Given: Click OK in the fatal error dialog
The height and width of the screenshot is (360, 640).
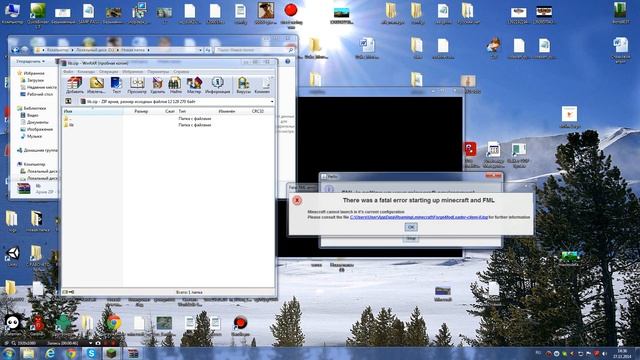Looking at the screenshot, I should pyautogui.click(x=411, y=227).
